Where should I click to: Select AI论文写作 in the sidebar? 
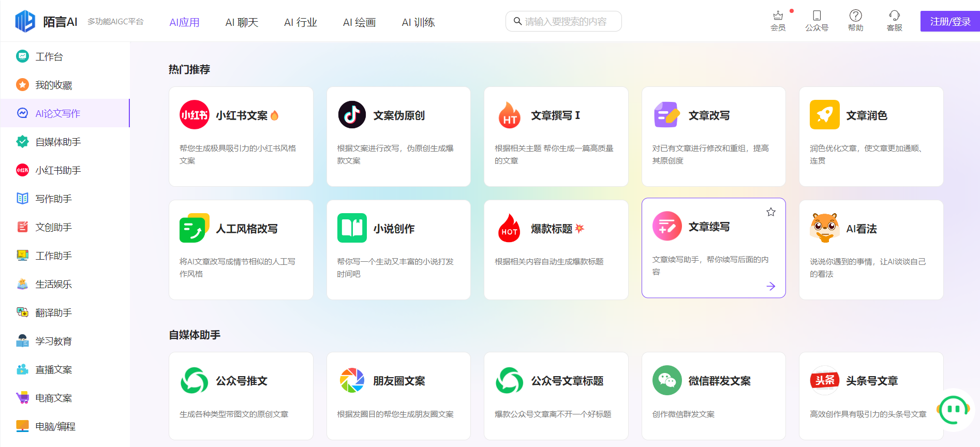click(65, 113)
